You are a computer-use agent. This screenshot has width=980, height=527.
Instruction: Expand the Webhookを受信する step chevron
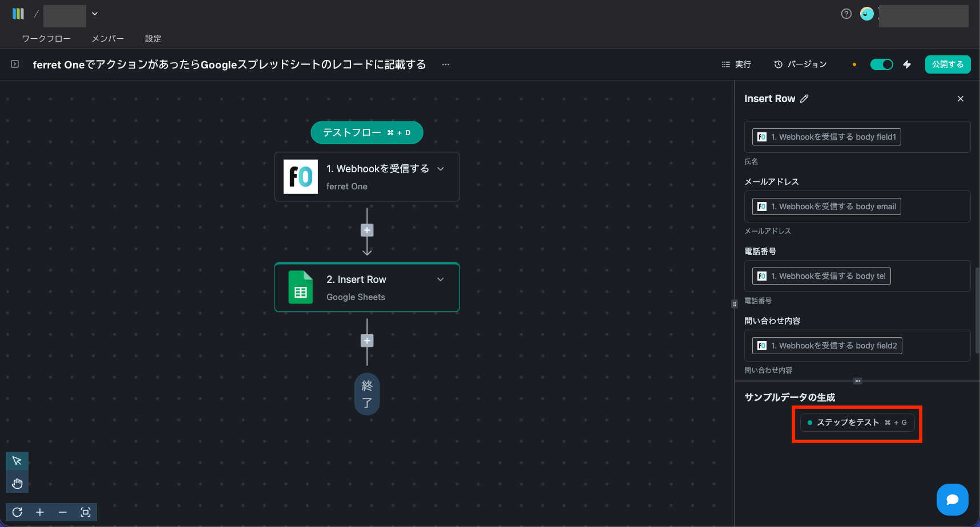pyautogui.click(x=441, y=169)
